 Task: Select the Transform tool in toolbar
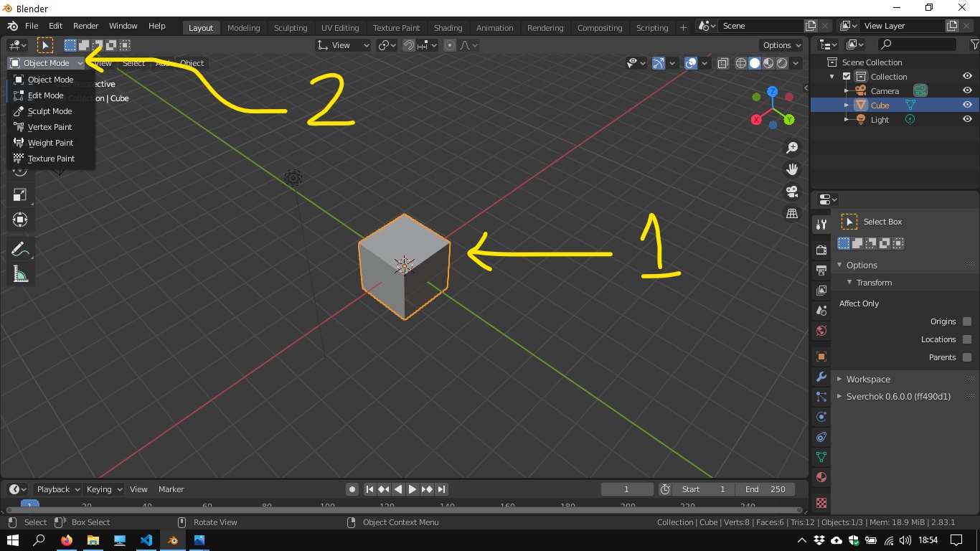pos(20,220)
